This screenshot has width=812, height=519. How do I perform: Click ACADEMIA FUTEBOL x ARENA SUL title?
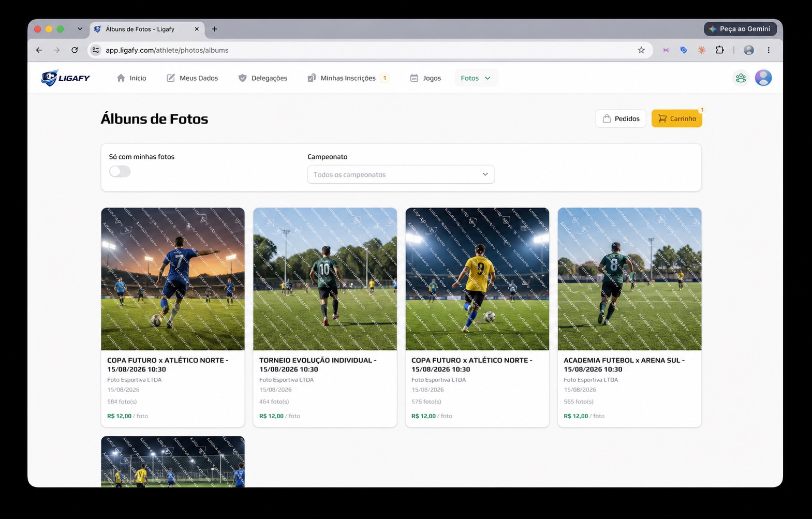pos(624,365)
